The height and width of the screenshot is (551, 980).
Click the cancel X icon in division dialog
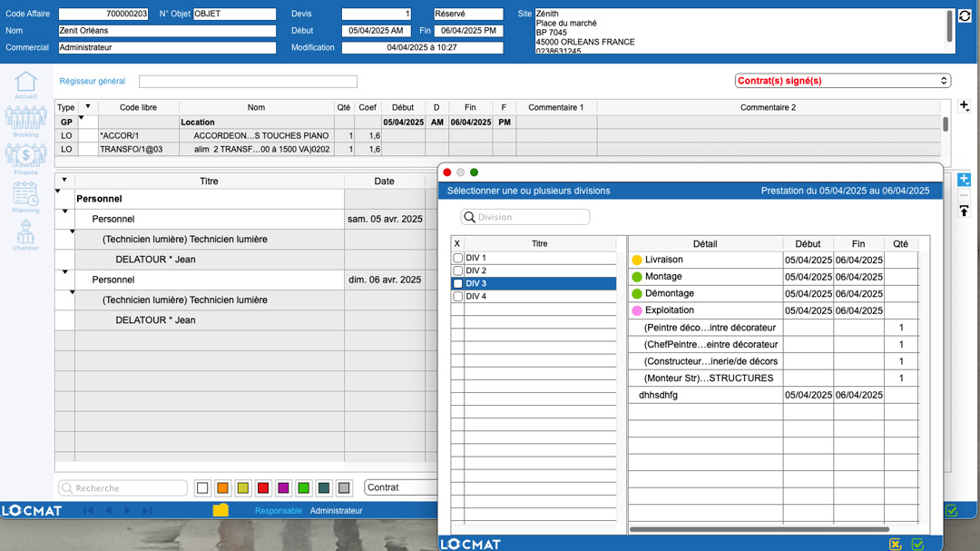[x=896, y=544]
